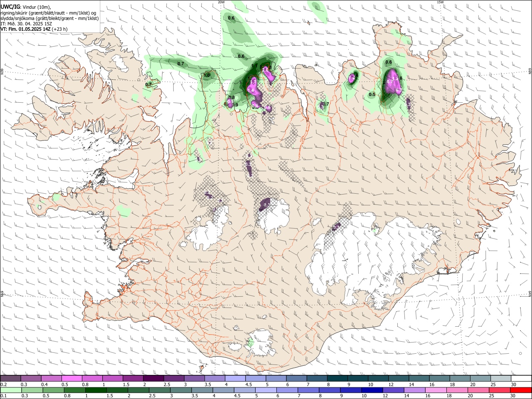Click the 0.5 bright pink swatch in upper legend row
This screenshot has width=532, height=399.
(x=71, y=379)
